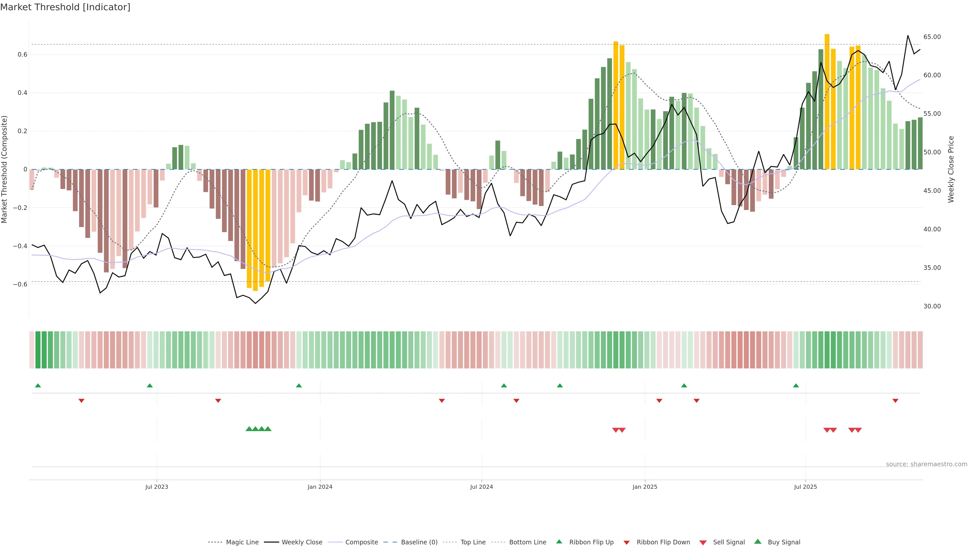Click the Market Threshold [Indicator] chart title
The height and width of the screenshot is (551, 980).
click(65, 7)
